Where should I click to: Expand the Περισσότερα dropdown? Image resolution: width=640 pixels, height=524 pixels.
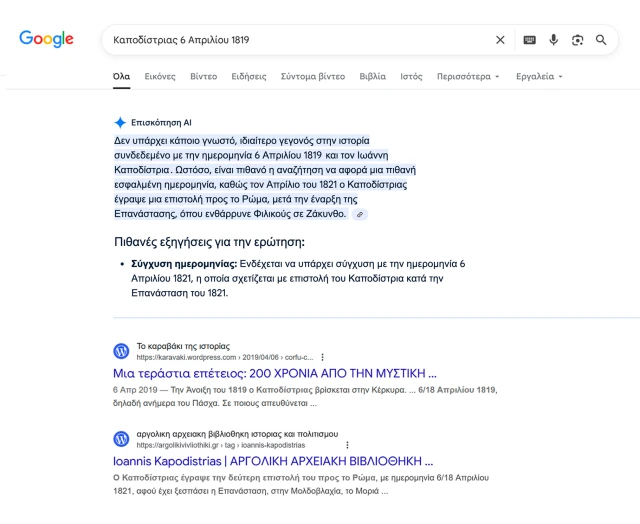[x=468, y=77]
